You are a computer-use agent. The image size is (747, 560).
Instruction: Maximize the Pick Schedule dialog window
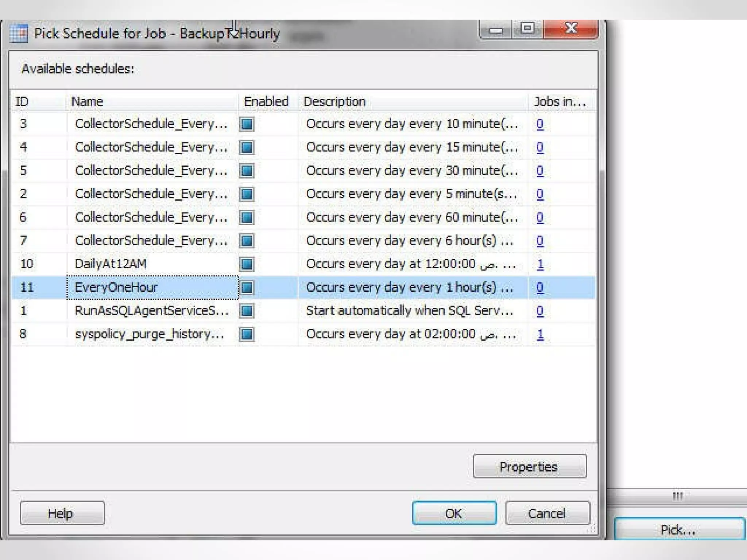[x=527, y=28]
